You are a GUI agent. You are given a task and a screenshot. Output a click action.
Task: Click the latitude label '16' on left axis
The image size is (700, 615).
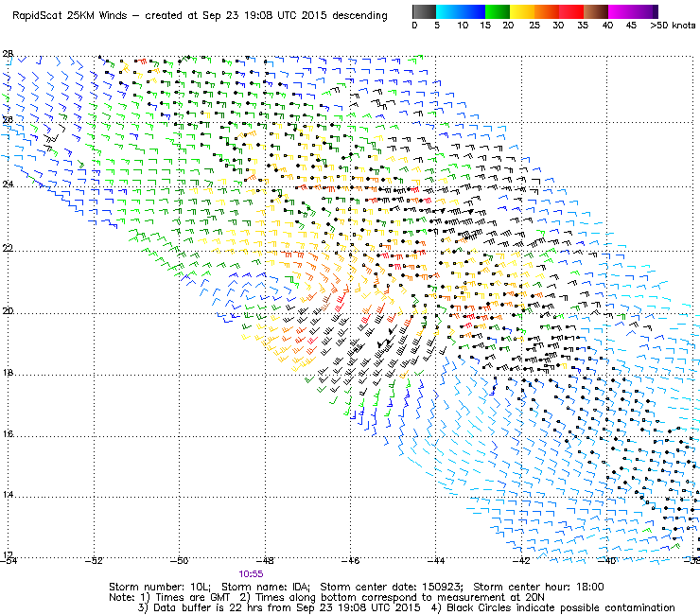click(x=8, y=433)
